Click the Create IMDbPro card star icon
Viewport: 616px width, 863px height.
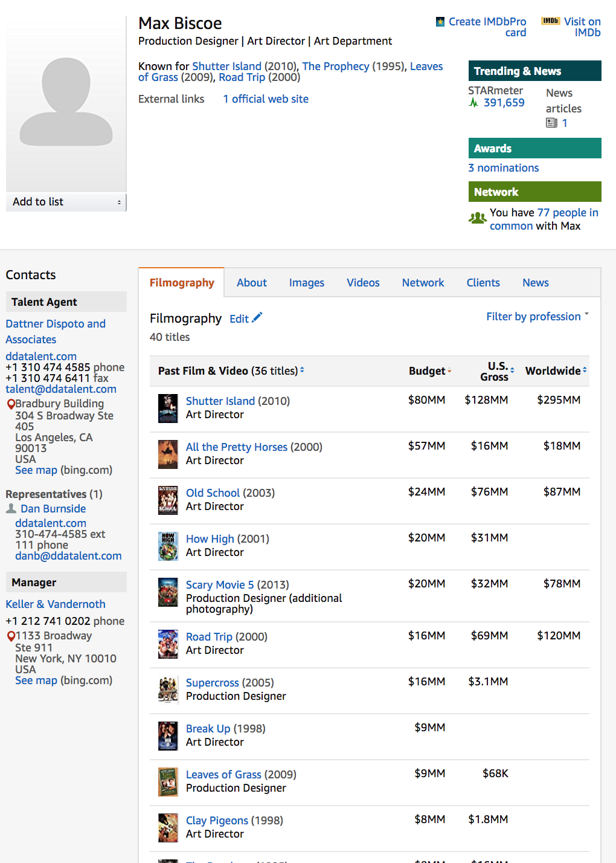[440, 22]
